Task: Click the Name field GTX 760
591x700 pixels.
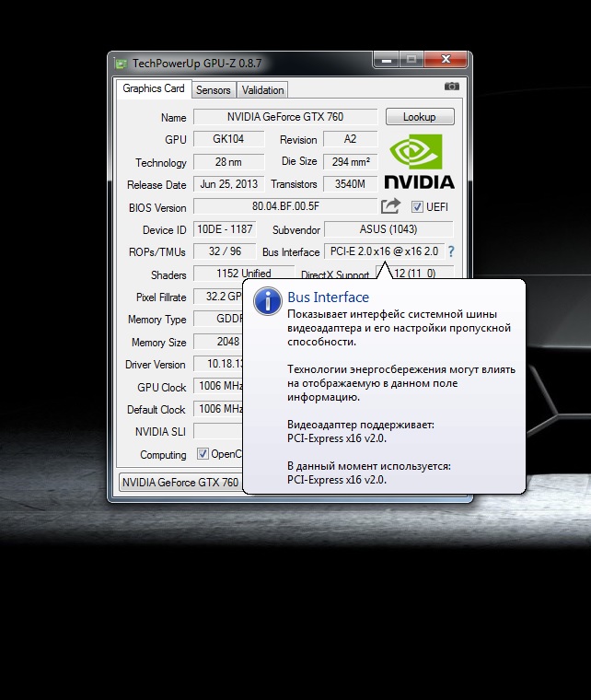Action: tap(285, 117)
